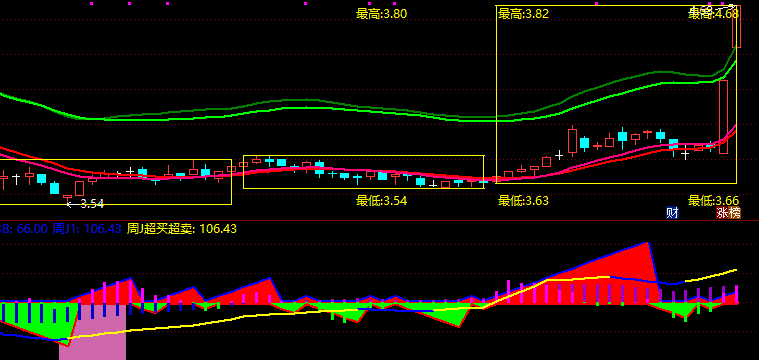Click the horizontal divider above indicator pane
This screenshot has width=759, height=360.
point(380,220)
